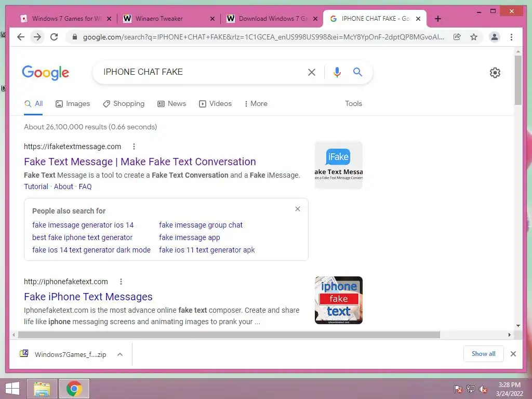This screenshot has height=399, width=532.
Task: Share this page icon in address bar
Action: [x=457, y=37]
